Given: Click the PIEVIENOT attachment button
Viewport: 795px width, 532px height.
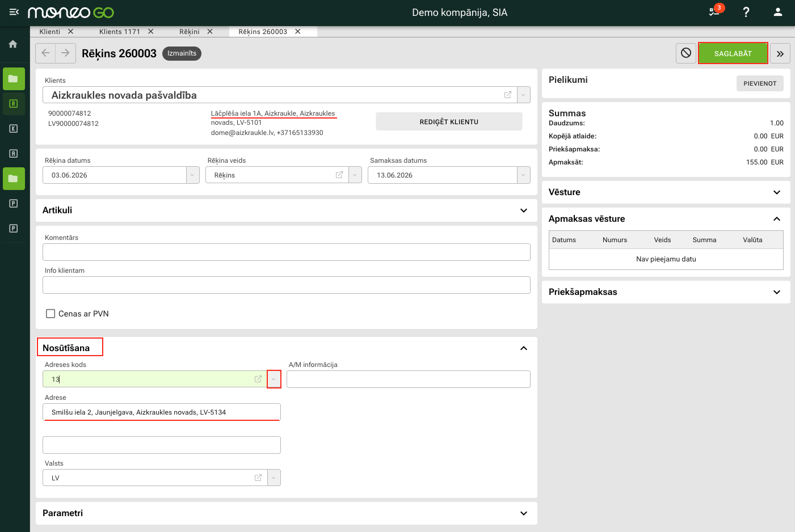Looking at the screenshot, I should [x=760, y=83].
